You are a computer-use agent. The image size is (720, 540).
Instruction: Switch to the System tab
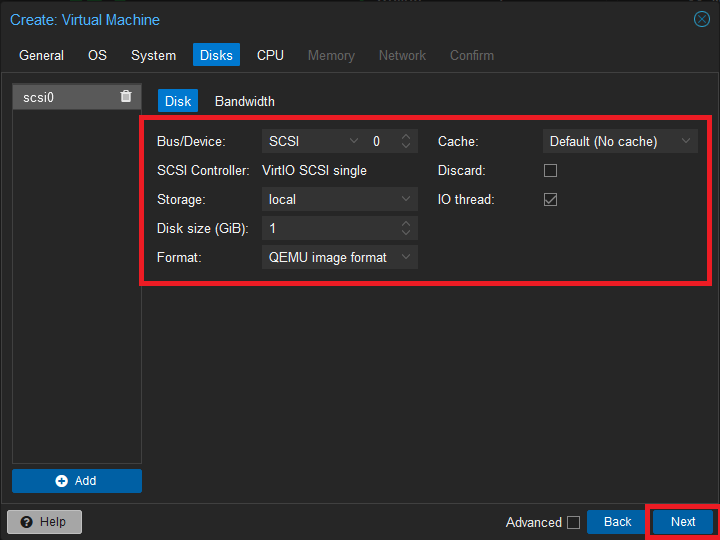(153, 55)
